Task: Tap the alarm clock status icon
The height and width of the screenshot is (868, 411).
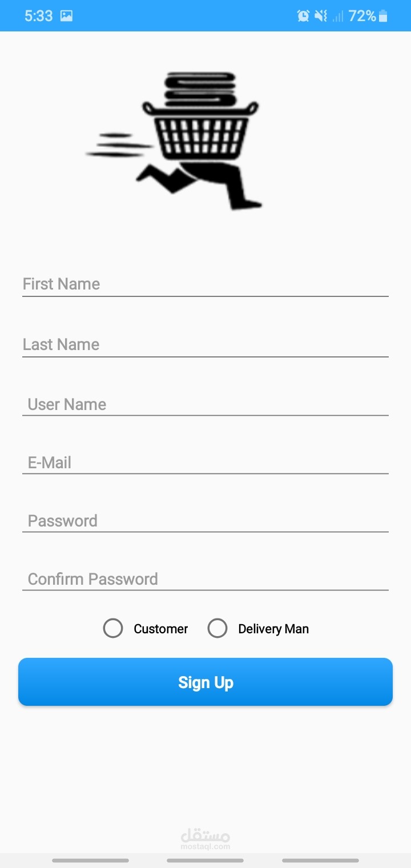Action: [x=303, y=16]
